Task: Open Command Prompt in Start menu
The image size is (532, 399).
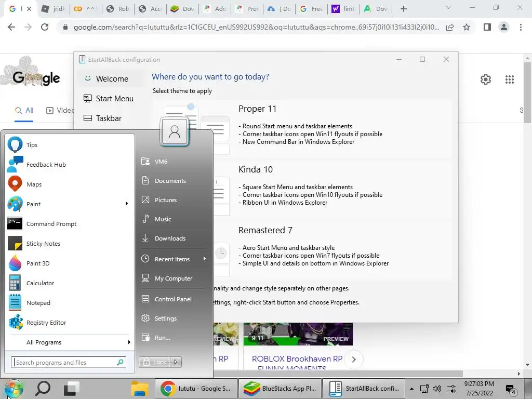Action: coord(70,223)
